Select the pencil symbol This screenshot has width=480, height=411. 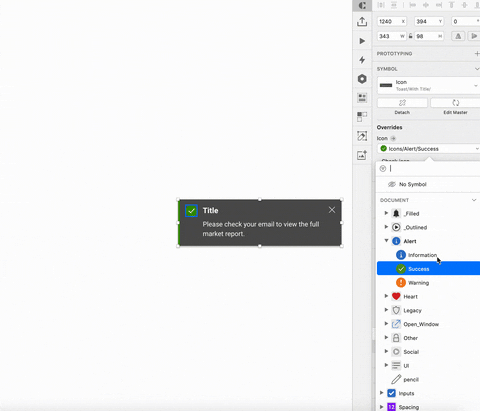click(x=428, y=379)
